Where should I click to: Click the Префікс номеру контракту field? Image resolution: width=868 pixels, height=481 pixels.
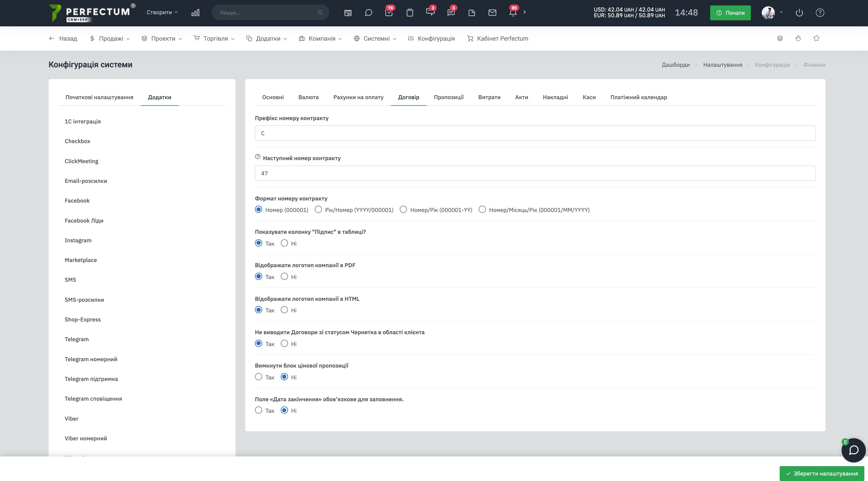[535, 133]
